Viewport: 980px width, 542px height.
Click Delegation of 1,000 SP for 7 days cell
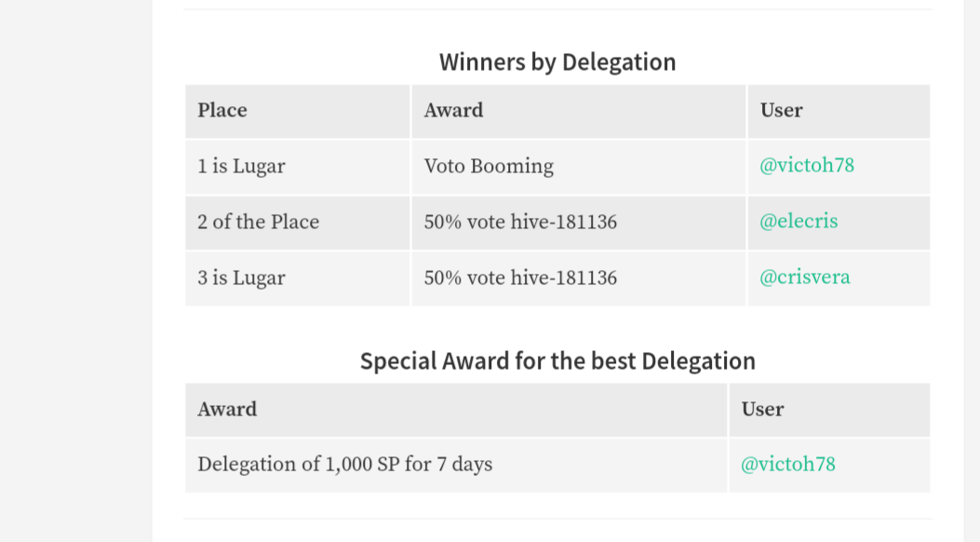coord(456,466)
